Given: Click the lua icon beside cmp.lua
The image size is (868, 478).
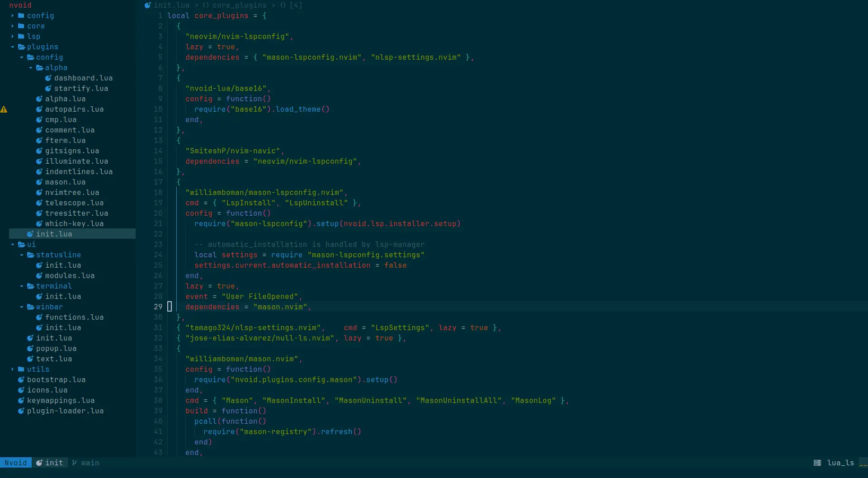Looking at the screenshot, I should pos(39,120).
